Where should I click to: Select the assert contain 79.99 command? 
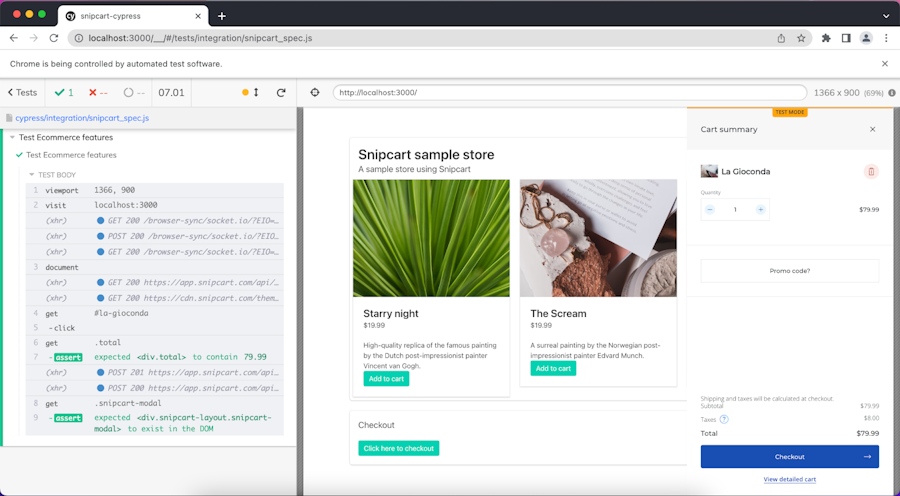click(x=154, y=357)
